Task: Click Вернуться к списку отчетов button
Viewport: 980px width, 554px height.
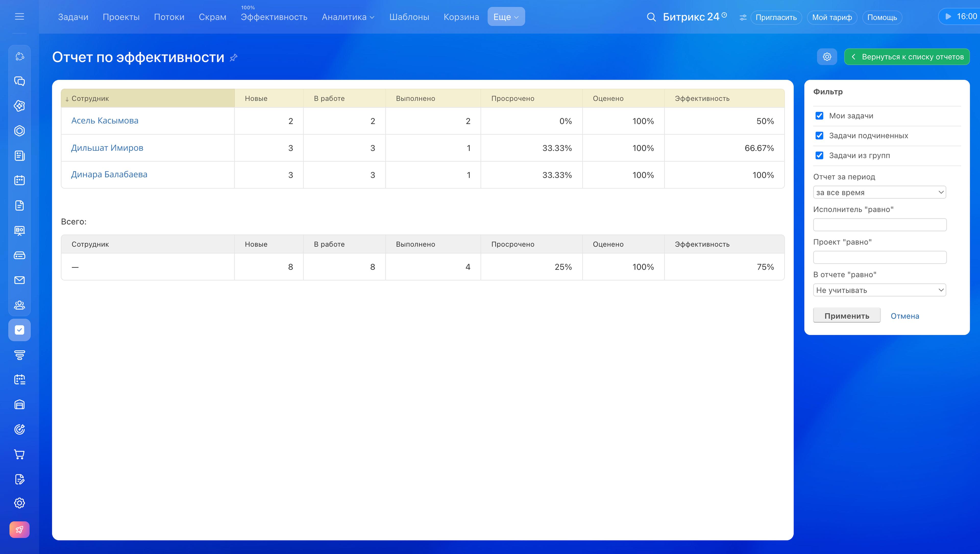Action: pyautogui.click(x=907, y=57)
